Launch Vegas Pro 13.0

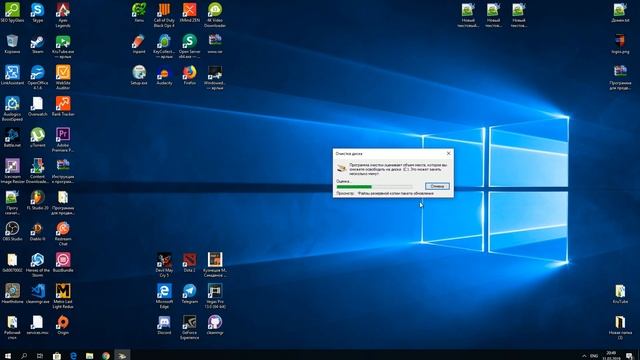[215, 296]
